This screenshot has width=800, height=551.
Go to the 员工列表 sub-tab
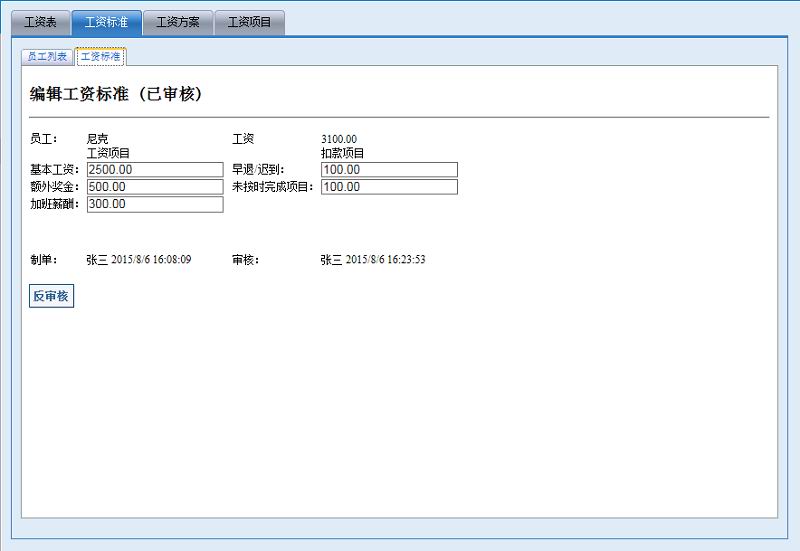pos(47,57)
